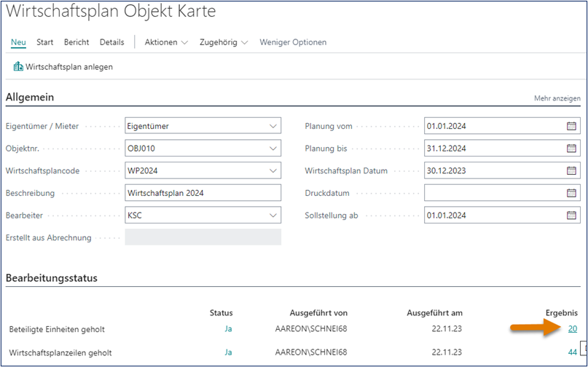The height and width of the screenshot is (367, 588).
Task: Switch to the Bericht tab
Action: click(77, 42)
